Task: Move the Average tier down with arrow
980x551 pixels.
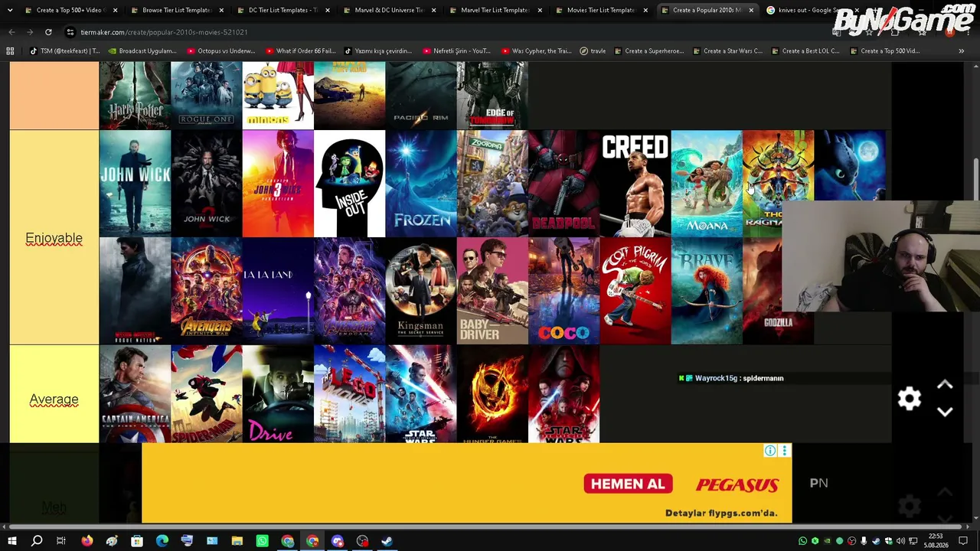Action: [945, 412]
